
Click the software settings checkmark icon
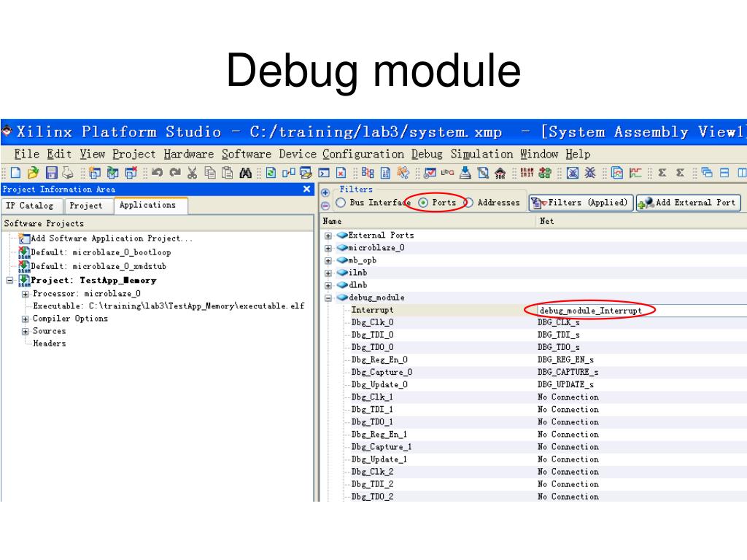pyautogui.click(x=430, y=173)
